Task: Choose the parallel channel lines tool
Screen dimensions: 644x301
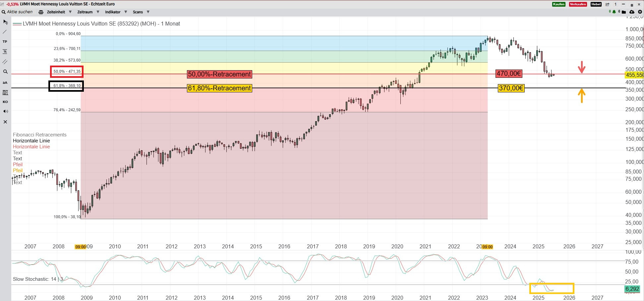Action: (5, 62)
